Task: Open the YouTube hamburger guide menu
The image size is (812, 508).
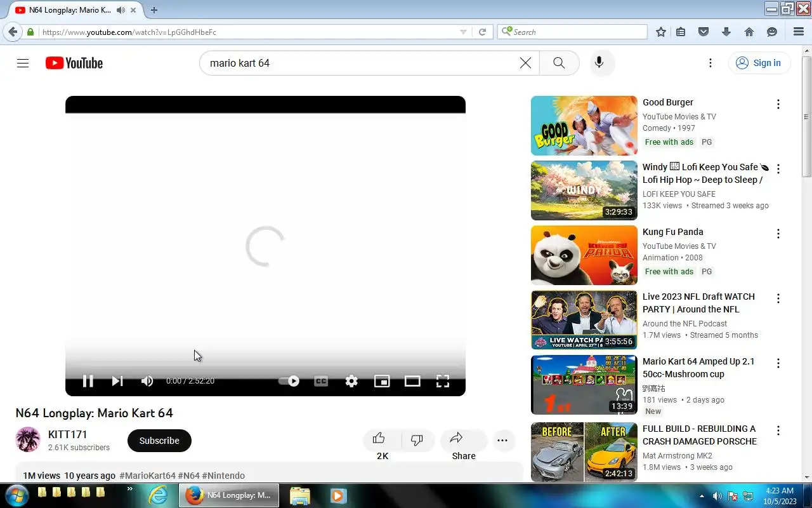Action: (23, 63)
